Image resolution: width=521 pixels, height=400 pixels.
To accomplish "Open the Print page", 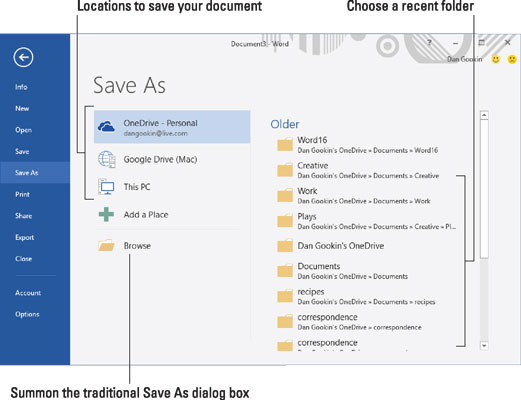I will point(22,194).
